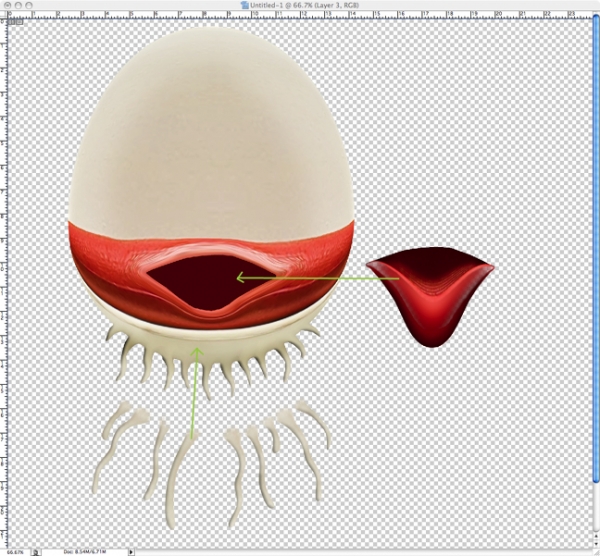Click the document icon in title bar

(245, 5)
